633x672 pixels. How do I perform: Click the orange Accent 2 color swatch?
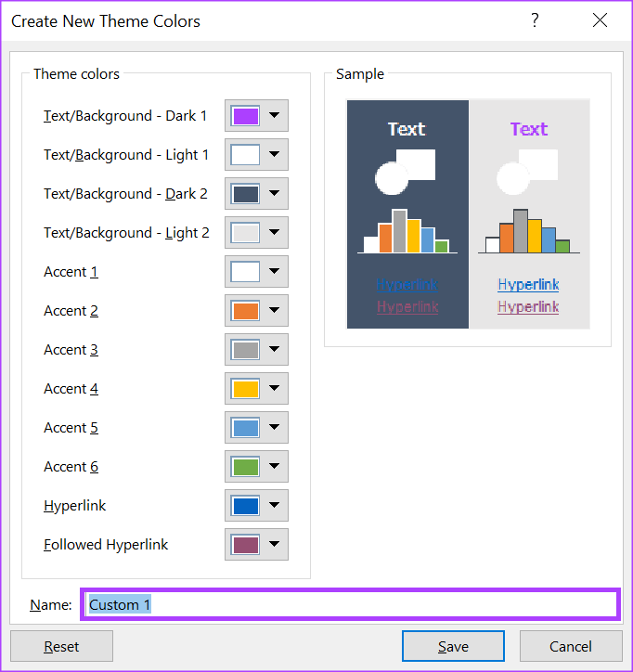(x=246, y=311)
